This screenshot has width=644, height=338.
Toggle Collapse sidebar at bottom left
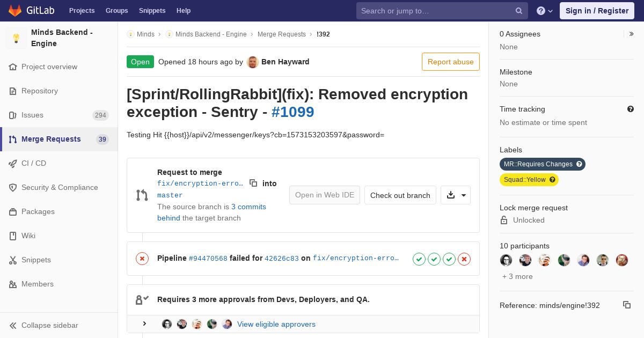44,325
